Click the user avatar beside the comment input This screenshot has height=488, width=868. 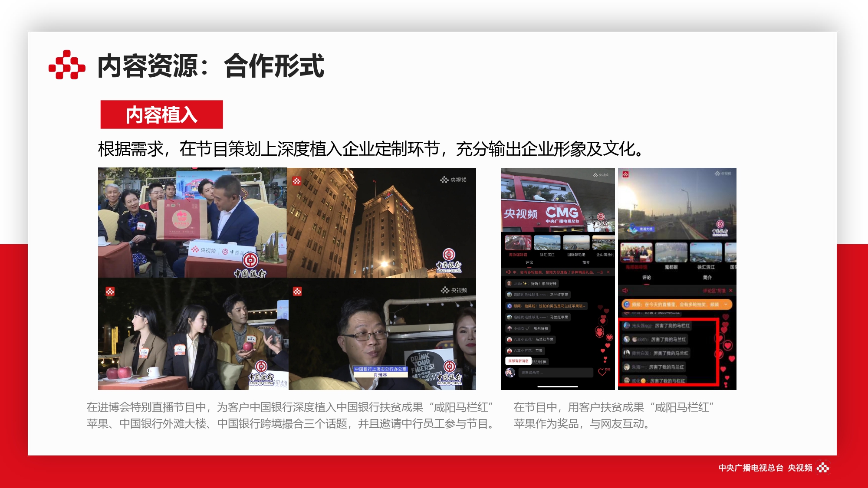(510, 372)
